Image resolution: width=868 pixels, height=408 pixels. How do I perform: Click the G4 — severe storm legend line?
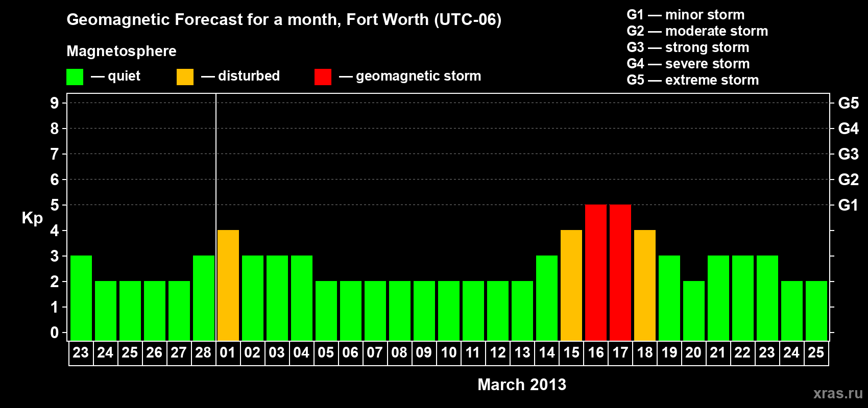(688, 64)
